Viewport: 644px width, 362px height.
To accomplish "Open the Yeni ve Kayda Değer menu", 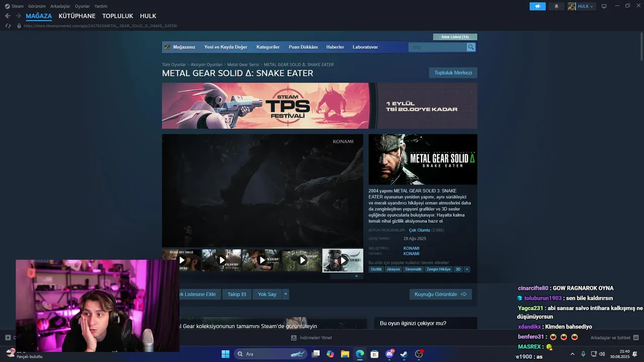I will [225, 47].
